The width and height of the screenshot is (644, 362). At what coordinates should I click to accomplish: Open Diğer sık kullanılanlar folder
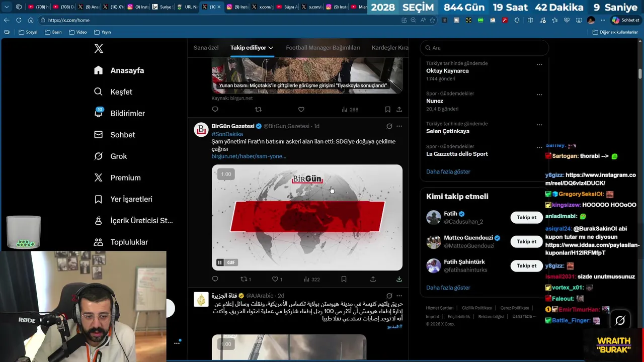[615, 32]
